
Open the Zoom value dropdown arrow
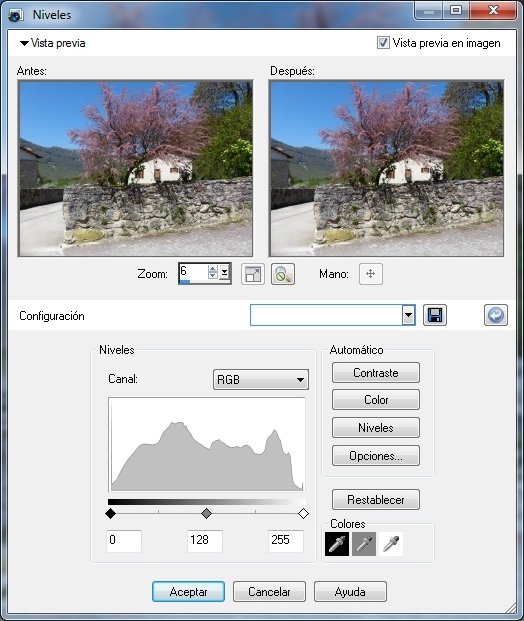[225, 272]
